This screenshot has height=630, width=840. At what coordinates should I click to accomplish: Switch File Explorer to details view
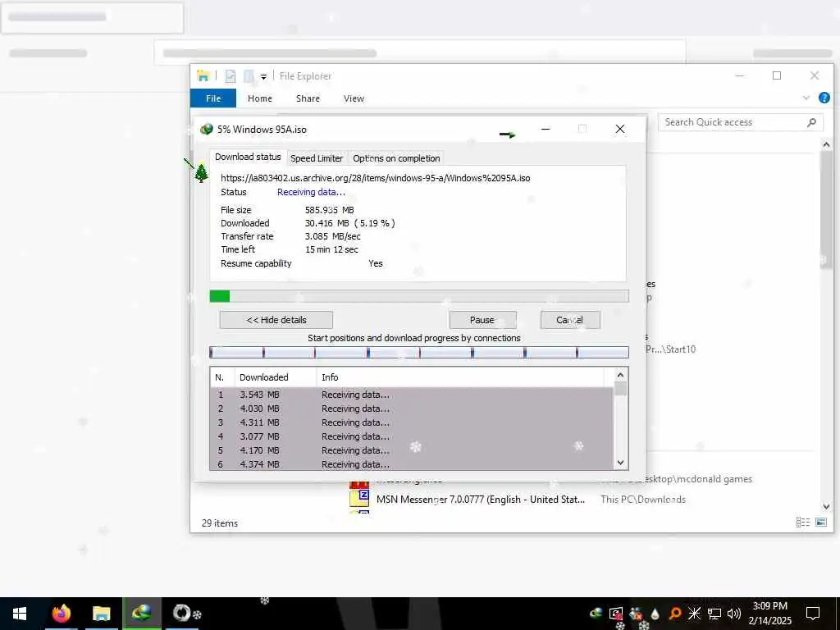[x=802, y=522]
